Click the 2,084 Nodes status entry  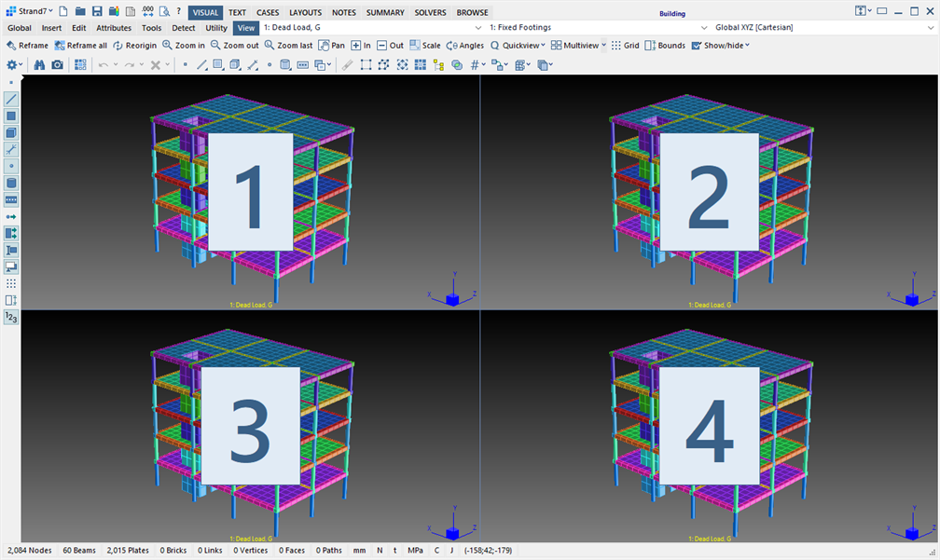(x=30, y=551)
